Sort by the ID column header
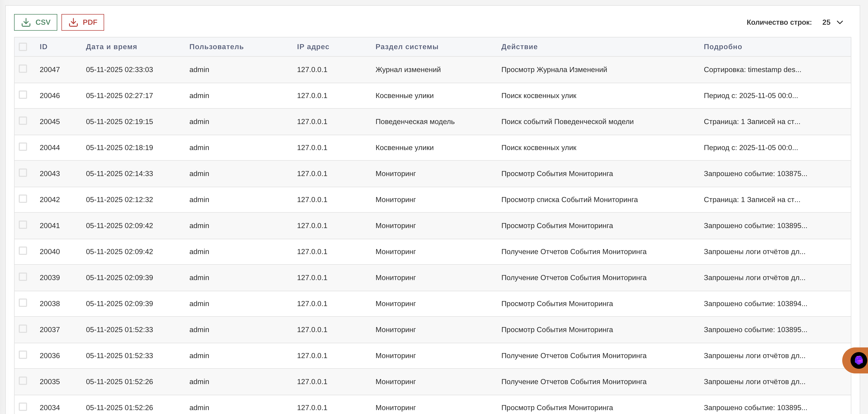Screen dimensions: 868x414 [43, 47]
